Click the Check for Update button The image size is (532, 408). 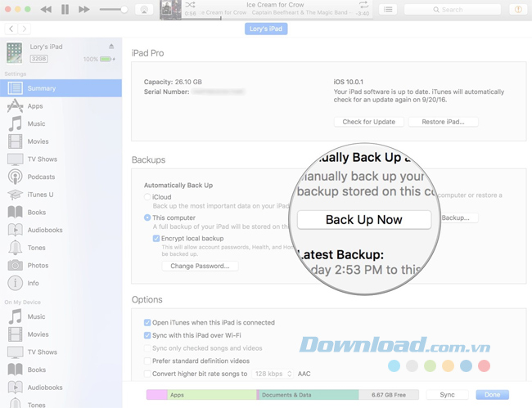(x=369, y=122)
